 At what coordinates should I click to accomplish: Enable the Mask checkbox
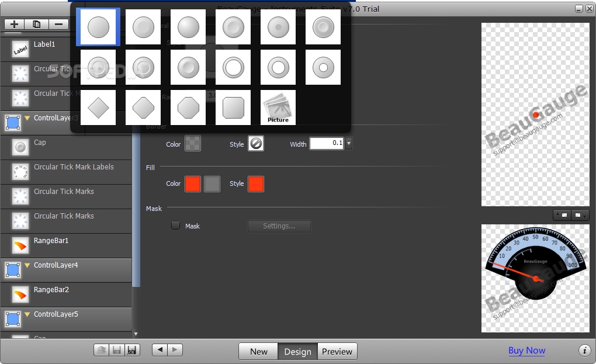coord(175,226)
